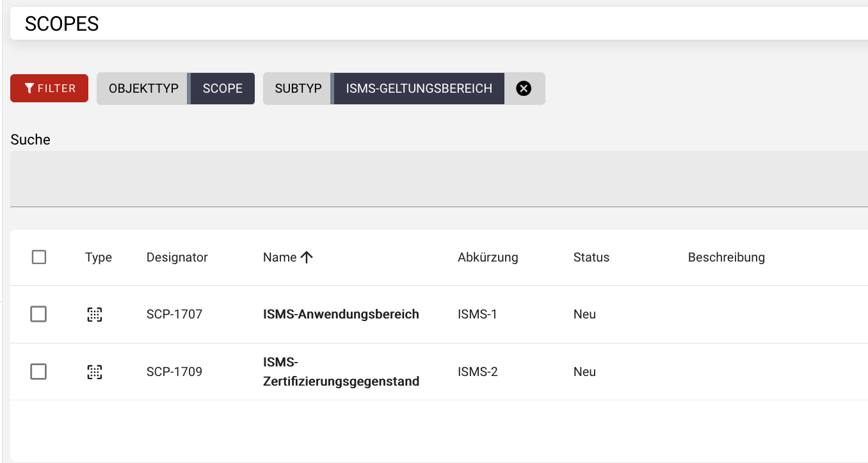Remove the ISMS-GELTUNGSBEREICH filter via X icon
The image size is (868, 463).
(x=524, y=88)
